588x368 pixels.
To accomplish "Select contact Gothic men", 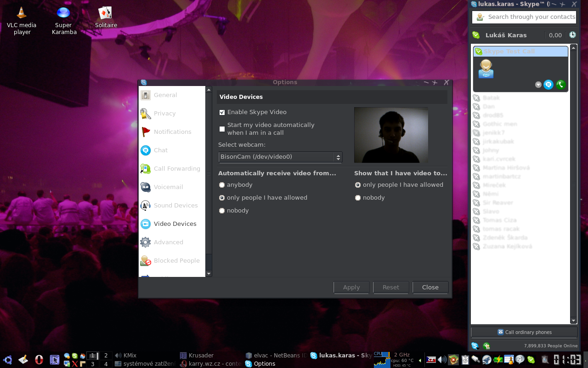I will tap(520, 124).
